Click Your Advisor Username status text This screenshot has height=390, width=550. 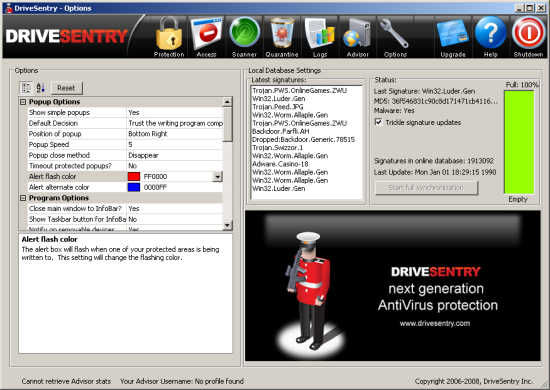tap(182, 381)
